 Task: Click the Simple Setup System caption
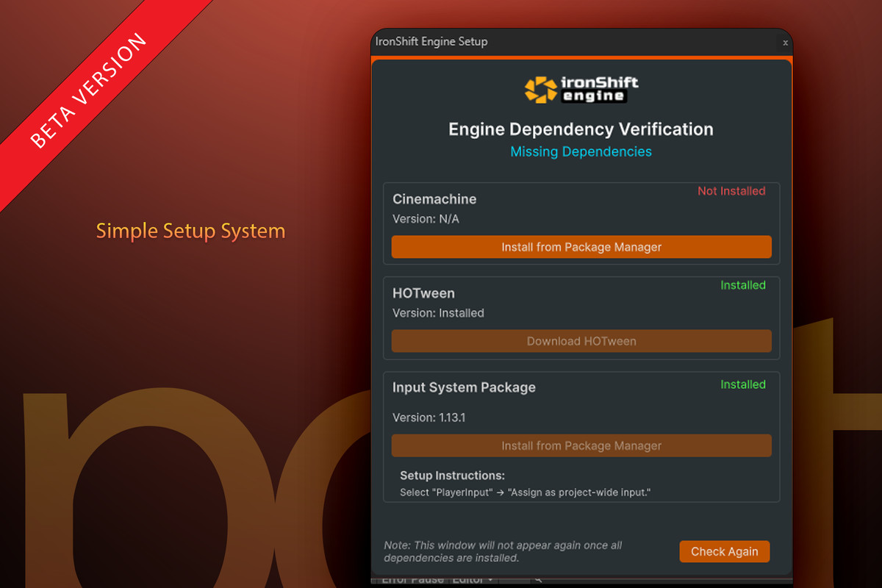(190, 231)
